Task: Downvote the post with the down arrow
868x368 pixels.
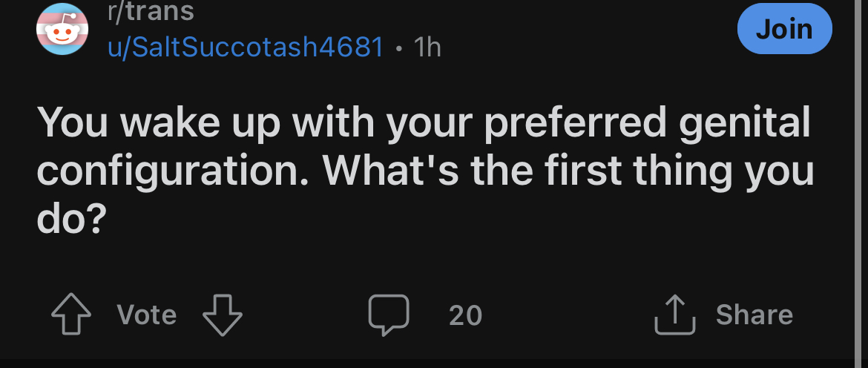Action: (223, 314)
